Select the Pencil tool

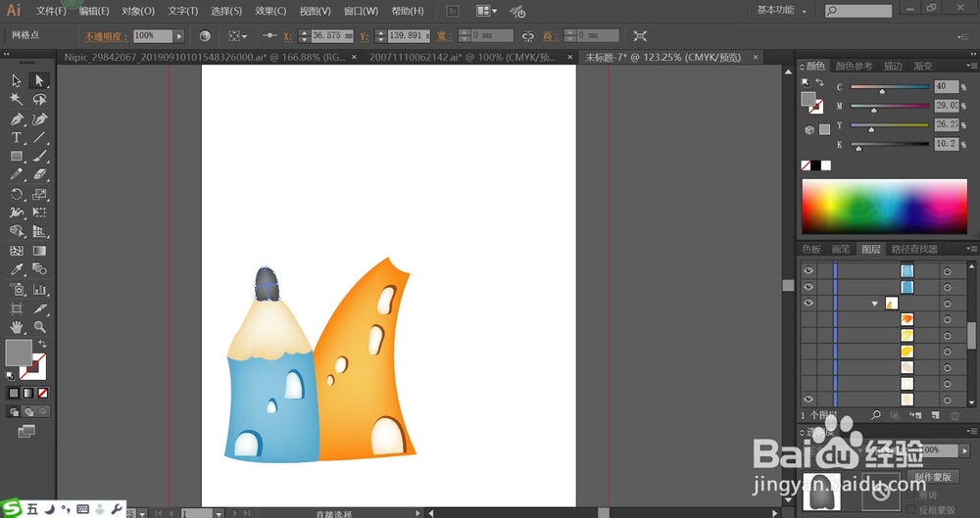17,175
